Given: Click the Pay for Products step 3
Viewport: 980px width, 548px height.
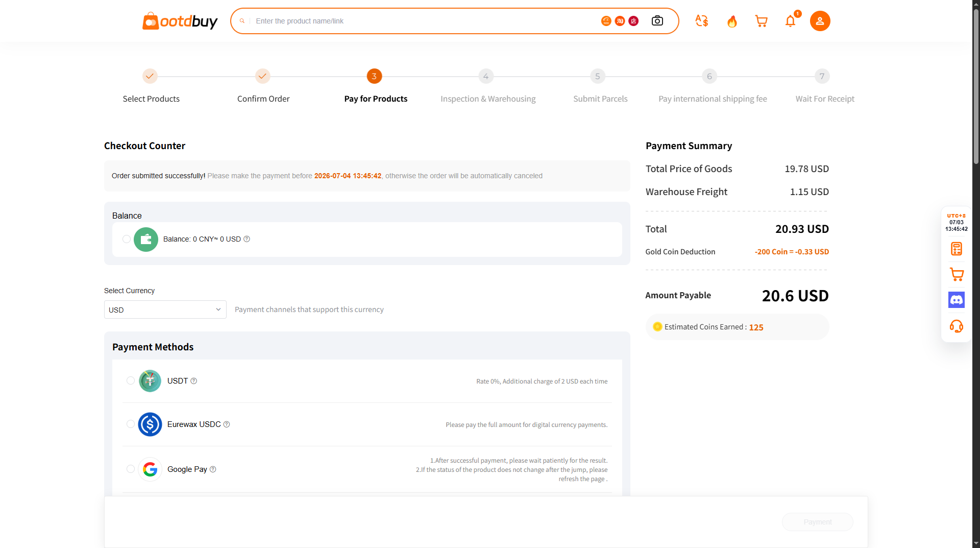Looking at the screenshot, I should [374, 76].
